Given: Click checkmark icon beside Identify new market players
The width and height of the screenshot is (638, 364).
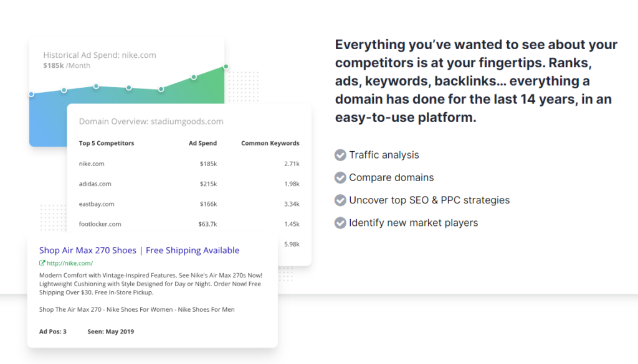Looking at the screenshot, I should coord(340,223).
